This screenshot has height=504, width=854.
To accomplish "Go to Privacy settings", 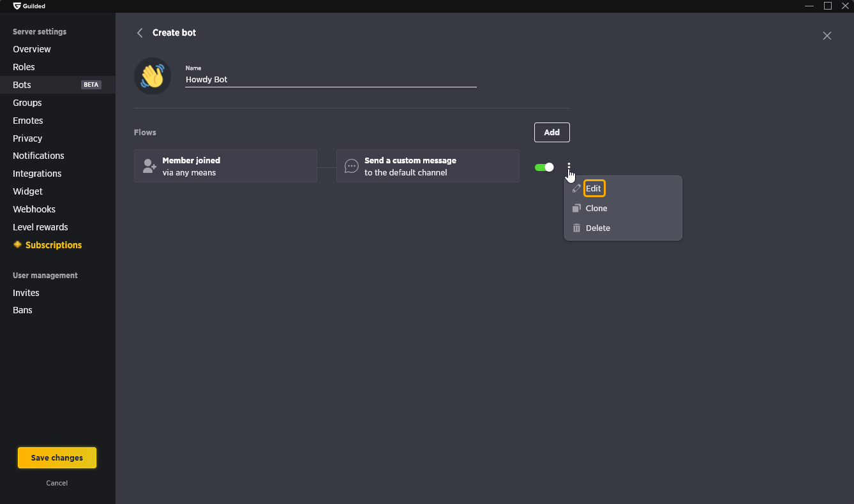I will [57, 138].
